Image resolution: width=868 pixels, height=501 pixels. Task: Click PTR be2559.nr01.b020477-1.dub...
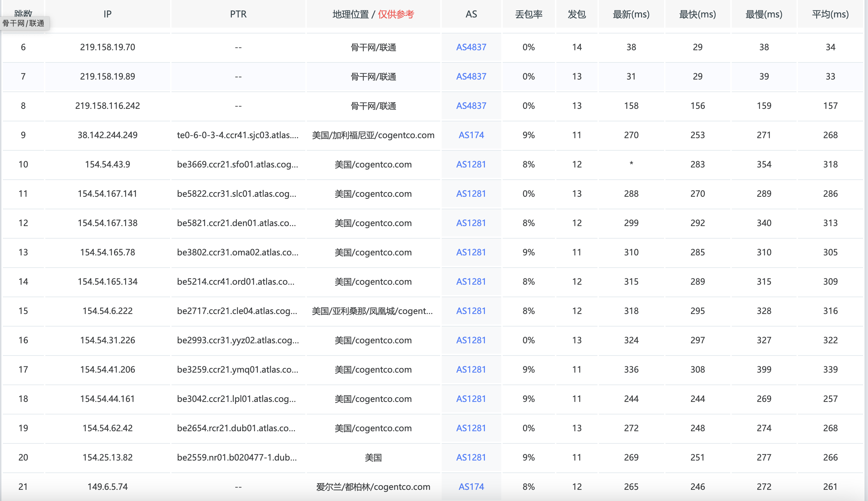click(237, 457)
